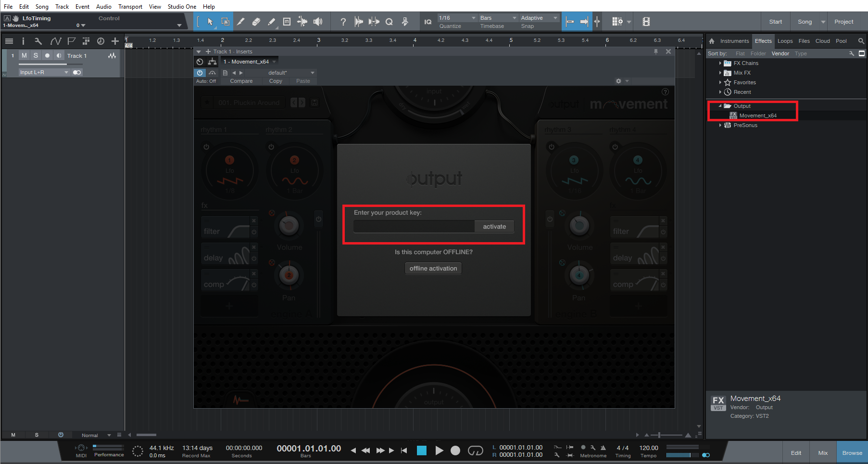Open the Transport menu

coord(130,7)
